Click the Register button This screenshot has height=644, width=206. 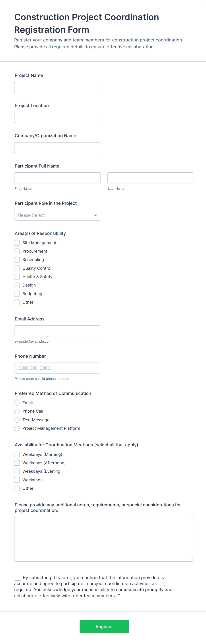104,626
